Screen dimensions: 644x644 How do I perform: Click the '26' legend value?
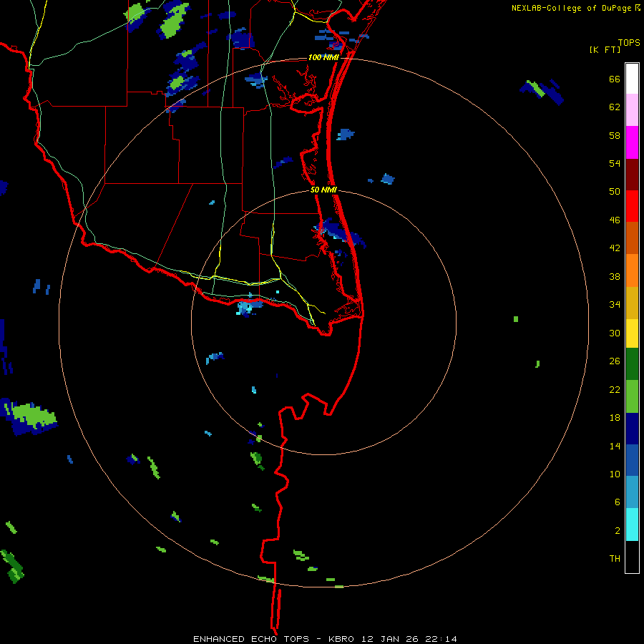coord(615,361)
